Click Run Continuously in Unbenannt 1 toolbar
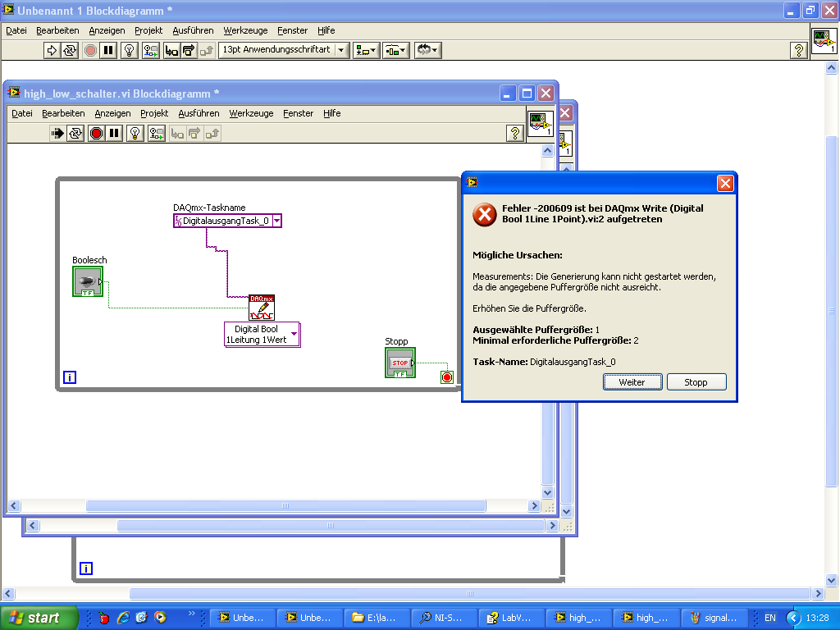Viewport: 840px width, 630px height. coord(70,50)
